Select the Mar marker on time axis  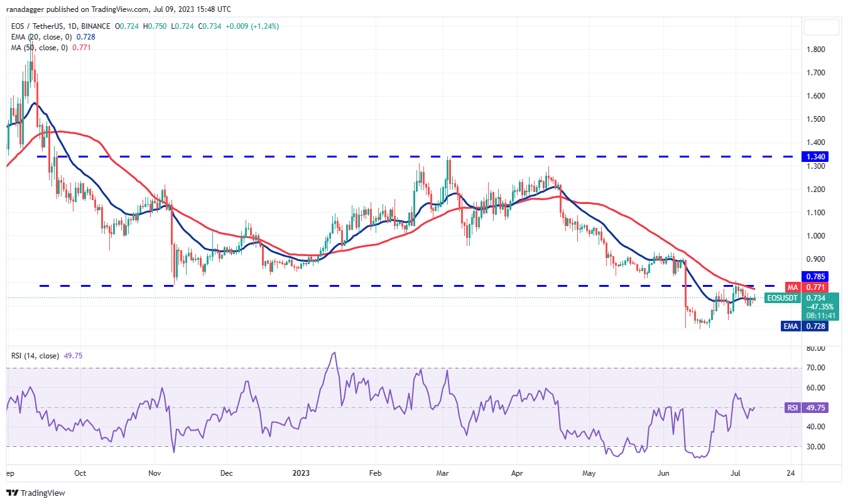coord(443,473)
